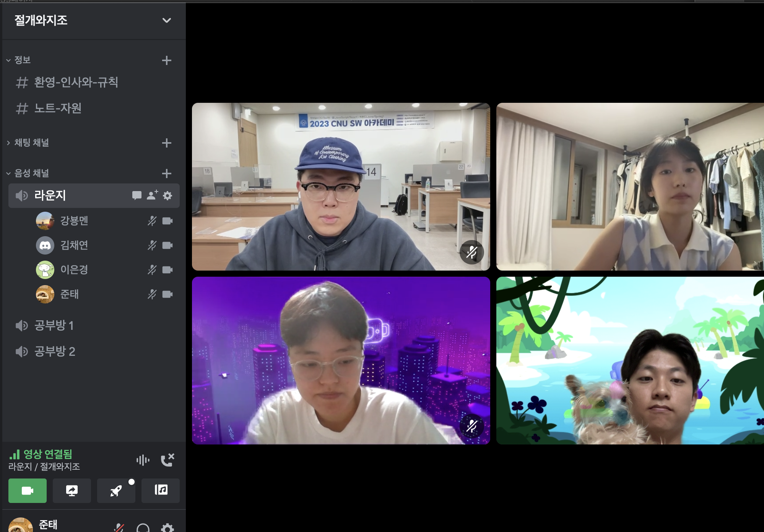Add a channel to the 음성 채널 category
764x532 pixels.
click(x=166, y=174)
